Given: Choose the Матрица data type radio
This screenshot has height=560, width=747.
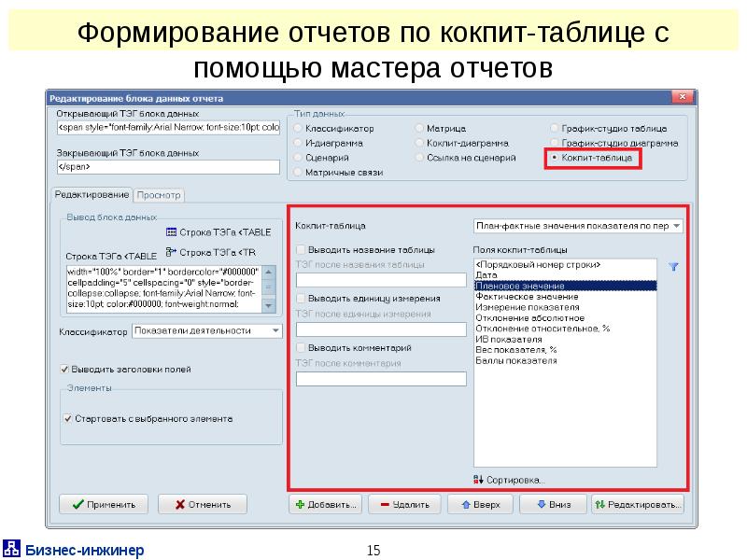Looking at the screenshot, I should [419, 128].
